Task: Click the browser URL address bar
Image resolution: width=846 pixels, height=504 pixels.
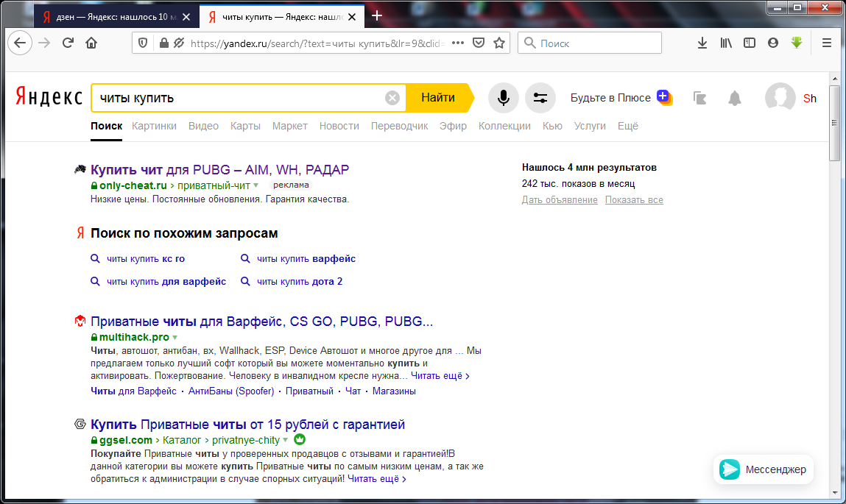Action: 317,43
